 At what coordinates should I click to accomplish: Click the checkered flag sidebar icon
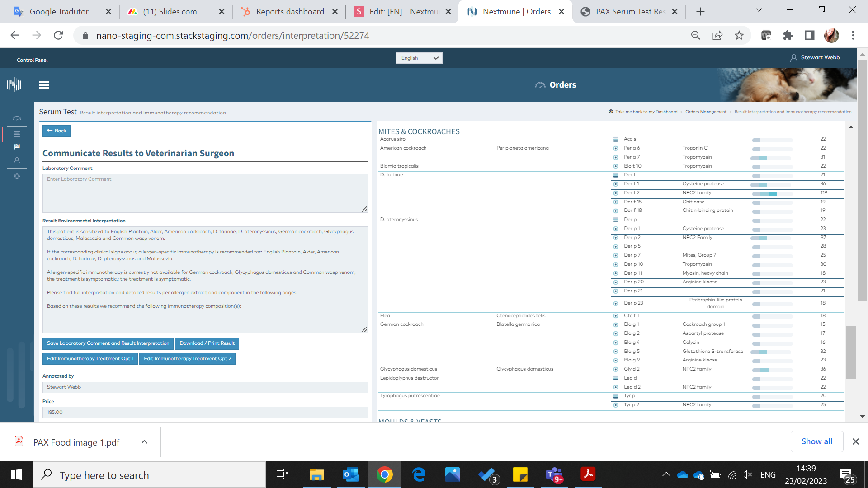[x=17, y=147]
